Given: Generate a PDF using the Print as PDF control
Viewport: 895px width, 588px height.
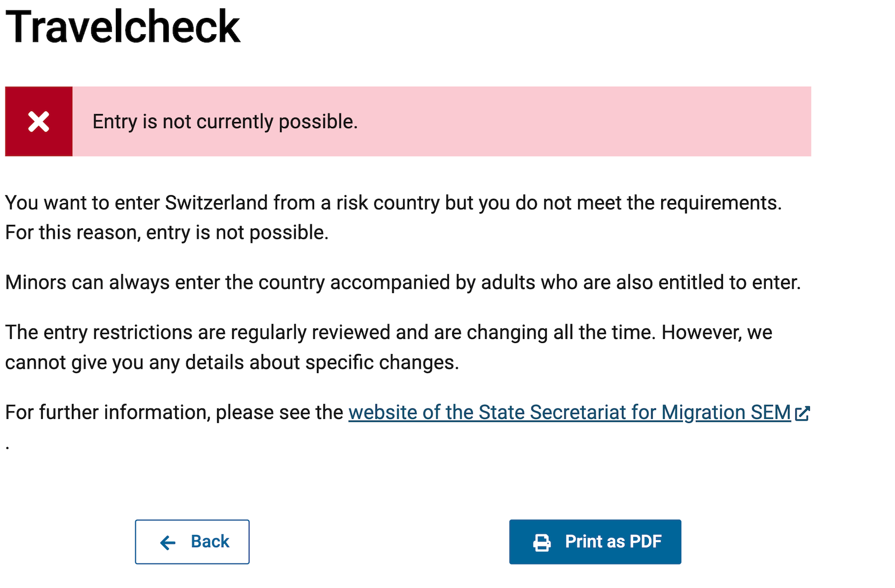Looking at the screenshot, I should [595, 541].
